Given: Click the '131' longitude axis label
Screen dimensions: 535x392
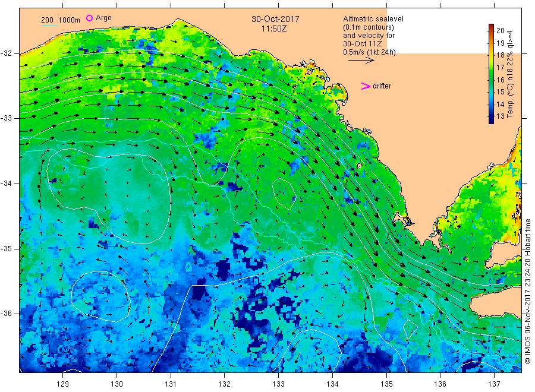Looking at the screenshot, I should click(x=171, y=384).
